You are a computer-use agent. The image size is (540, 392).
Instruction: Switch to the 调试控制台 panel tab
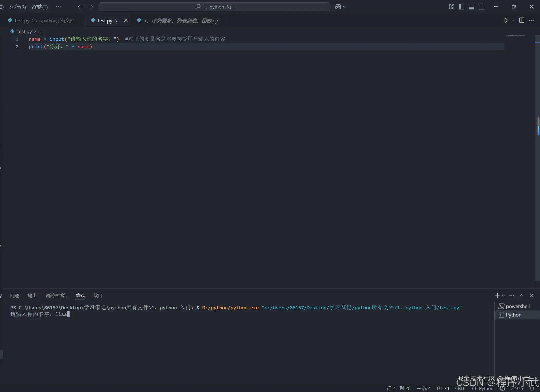tap(56, 295)
